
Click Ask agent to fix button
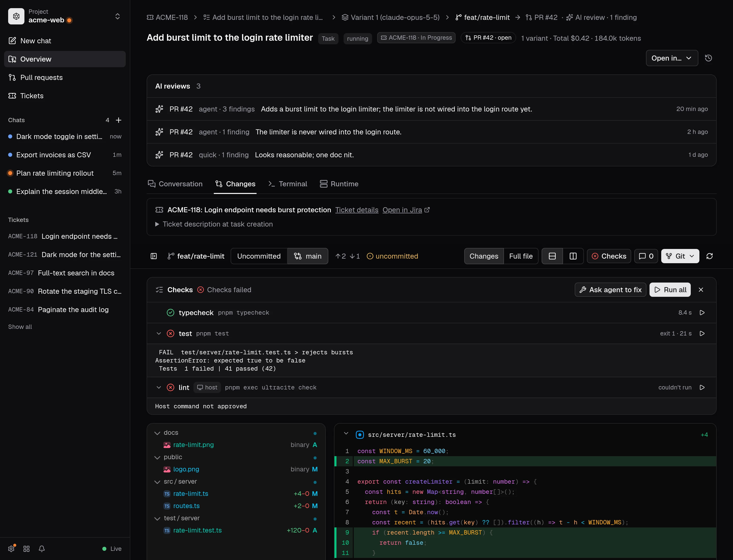tap(610, 290)
